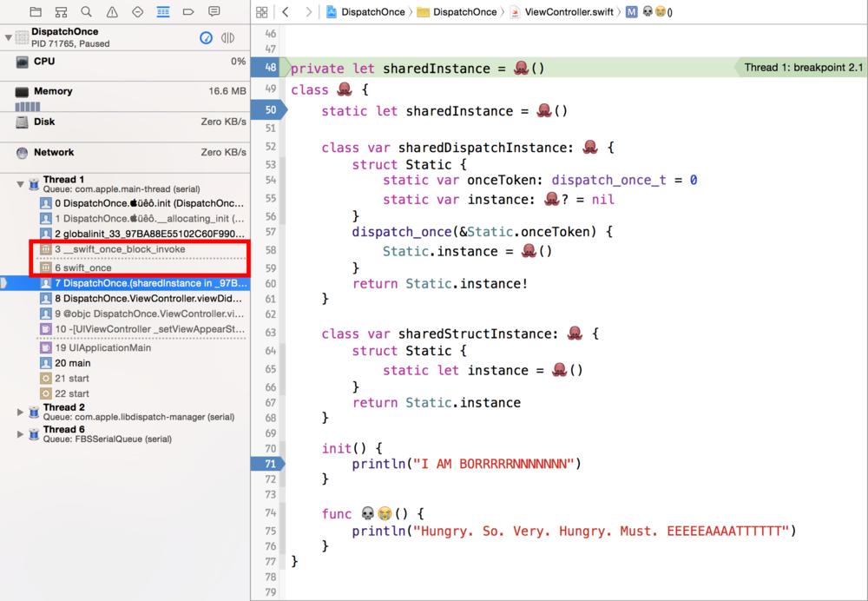Image resolution: width=868 pixels, height=601 pixels.
Task: Collapse the Thread 1 disclosure triangle
Action: pos(21,184)
